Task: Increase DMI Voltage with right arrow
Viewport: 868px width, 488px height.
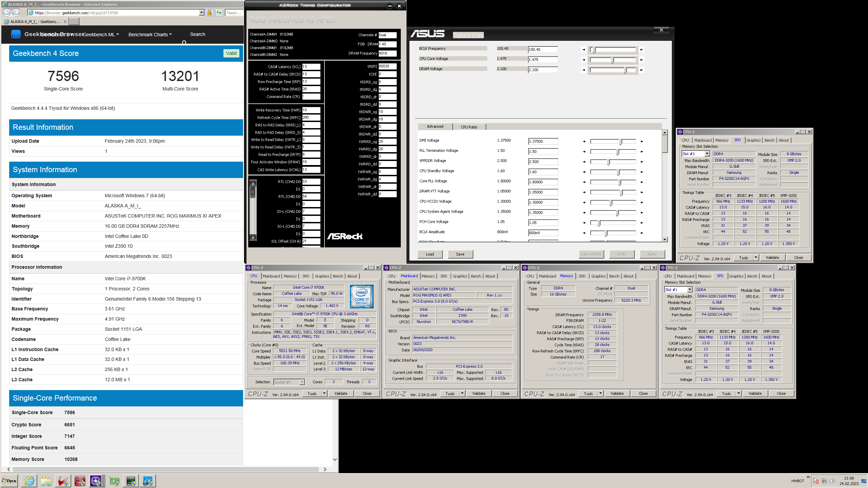Action: 642,141
